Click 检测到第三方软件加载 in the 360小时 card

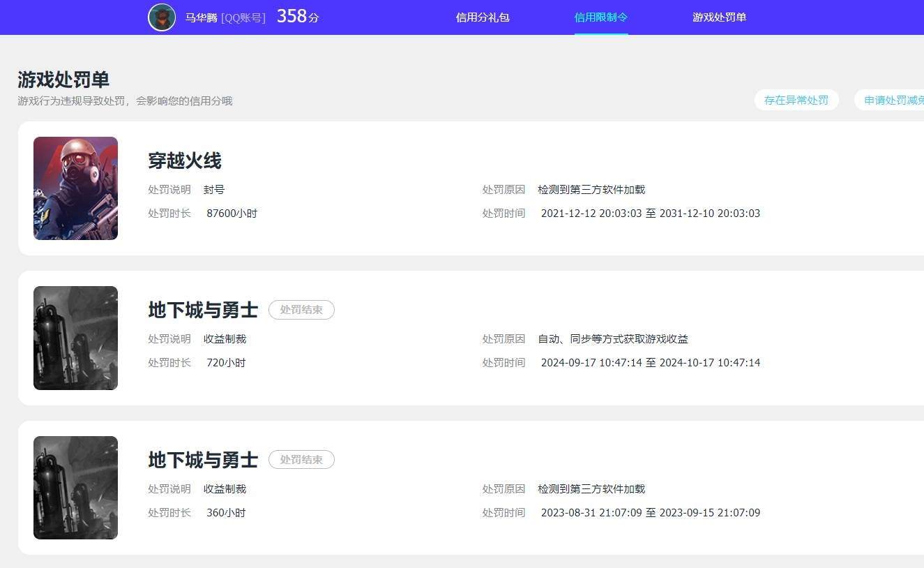591,489
